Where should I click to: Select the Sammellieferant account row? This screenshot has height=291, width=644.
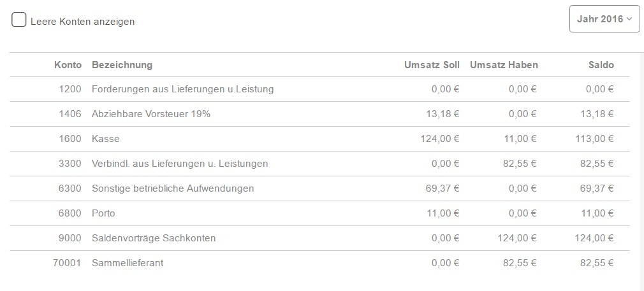pyautogui.click(x=128, y=262)
